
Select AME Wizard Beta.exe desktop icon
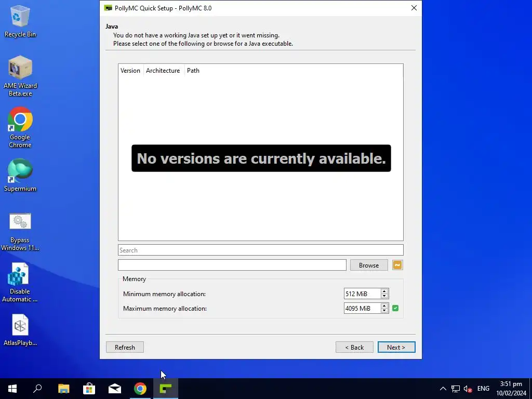point(20,76)
